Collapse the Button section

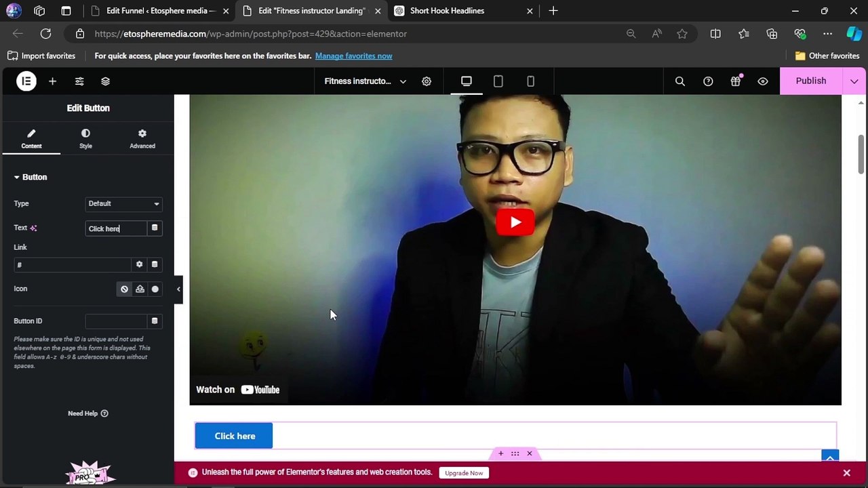coord(31,178)
